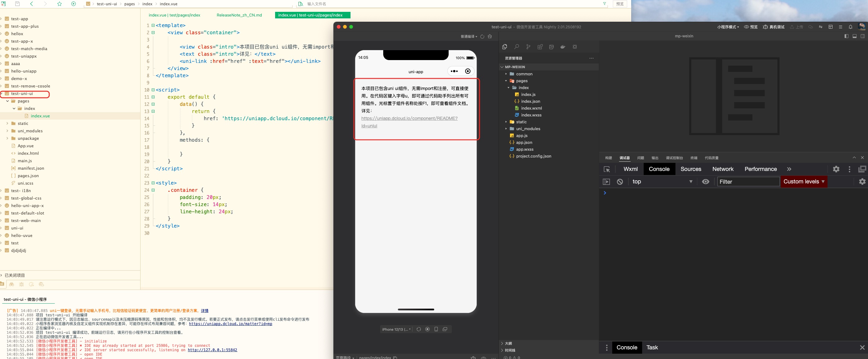Screen dimensions: 868x359
Task: Open the search panel in WeChat DevTools
Action: coord(517,47)
